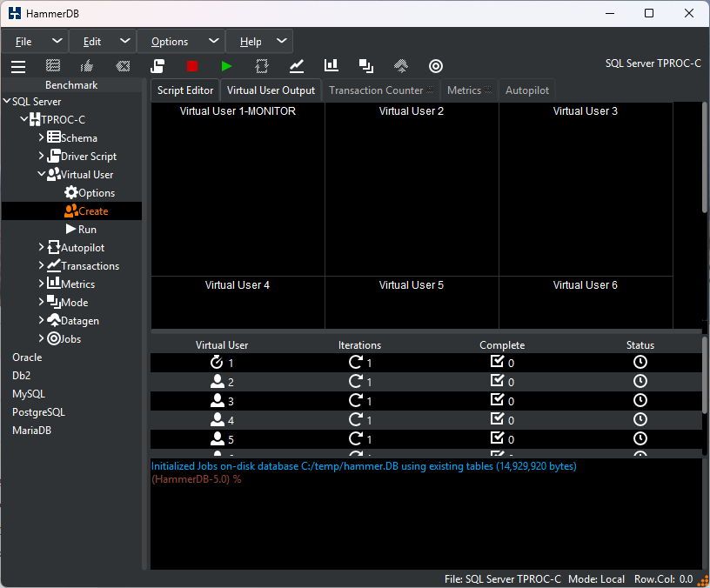Select the Schema tree icon
This screenshot has height=588, width=710.
[54, 137]
